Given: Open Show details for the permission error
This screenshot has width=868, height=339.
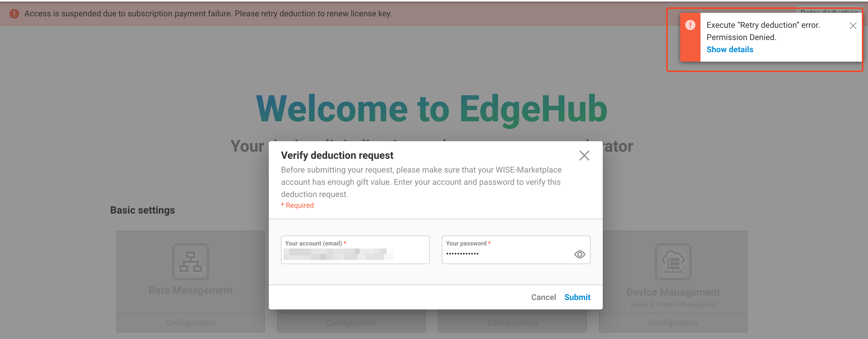Looking at the screenshot, I should pos(730,49).
